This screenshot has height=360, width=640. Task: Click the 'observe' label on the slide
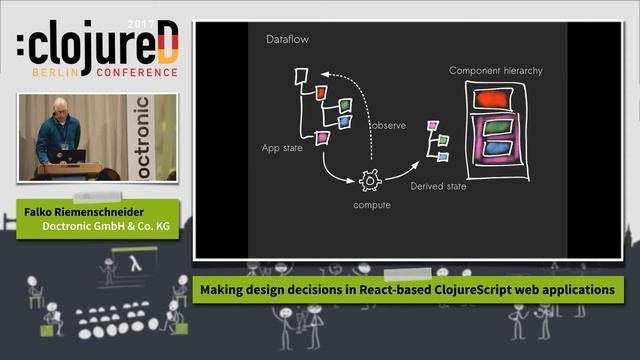coord(389,126)
